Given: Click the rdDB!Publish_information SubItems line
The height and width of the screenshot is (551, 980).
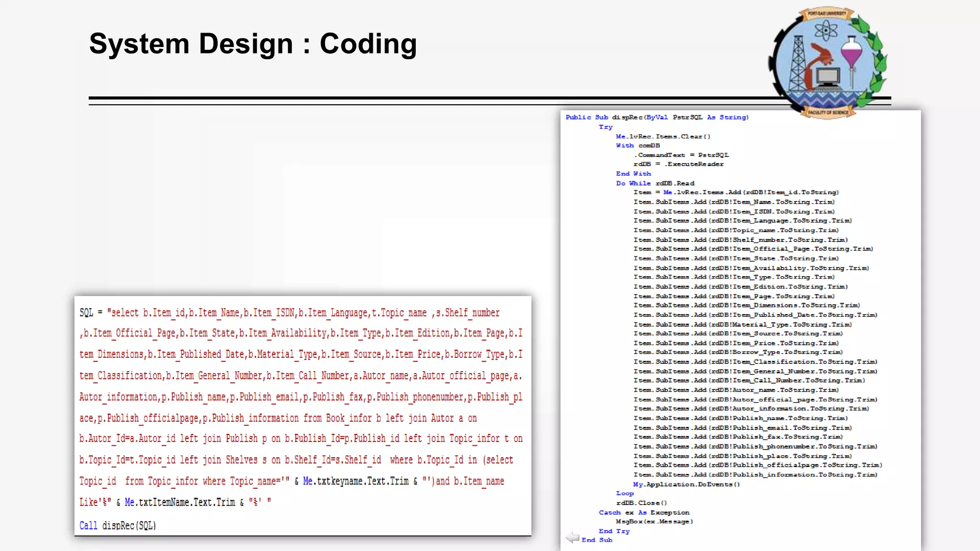Looking at the screenshot, I should coord(755,474).
